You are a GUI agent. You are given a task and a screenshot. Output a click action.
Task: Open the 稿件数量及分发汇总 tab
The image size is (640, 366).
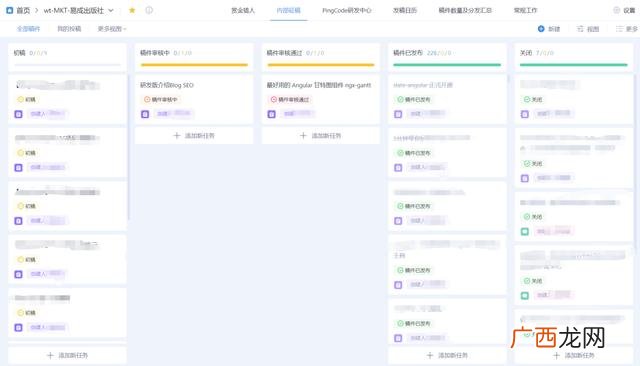click(x=465, y=10)
